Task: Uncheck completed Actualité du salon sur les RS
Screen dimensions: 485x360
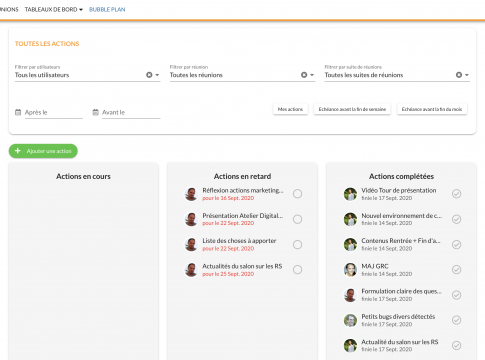Action: [x=457, y=345]
